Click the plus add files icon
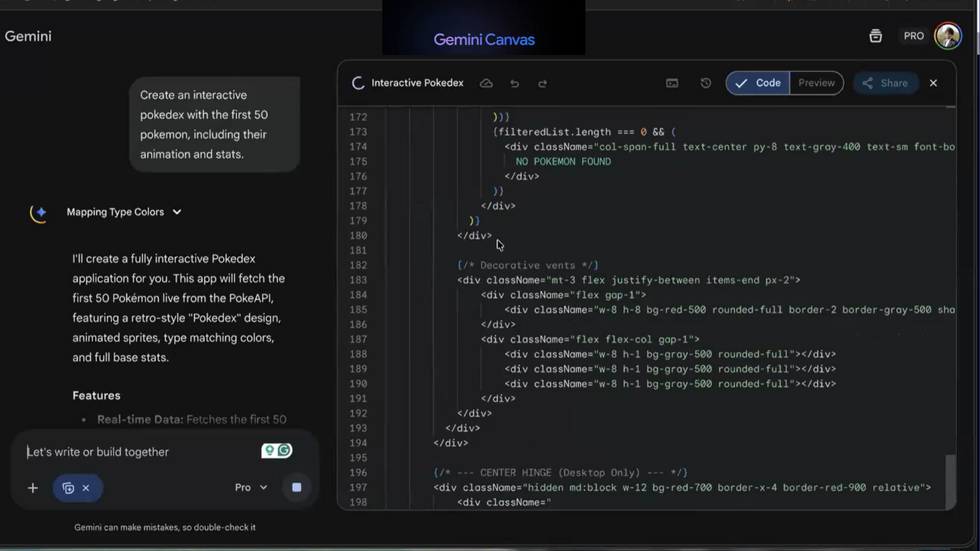The width and height of the screenshot is (980, 551). pos(33,488)
